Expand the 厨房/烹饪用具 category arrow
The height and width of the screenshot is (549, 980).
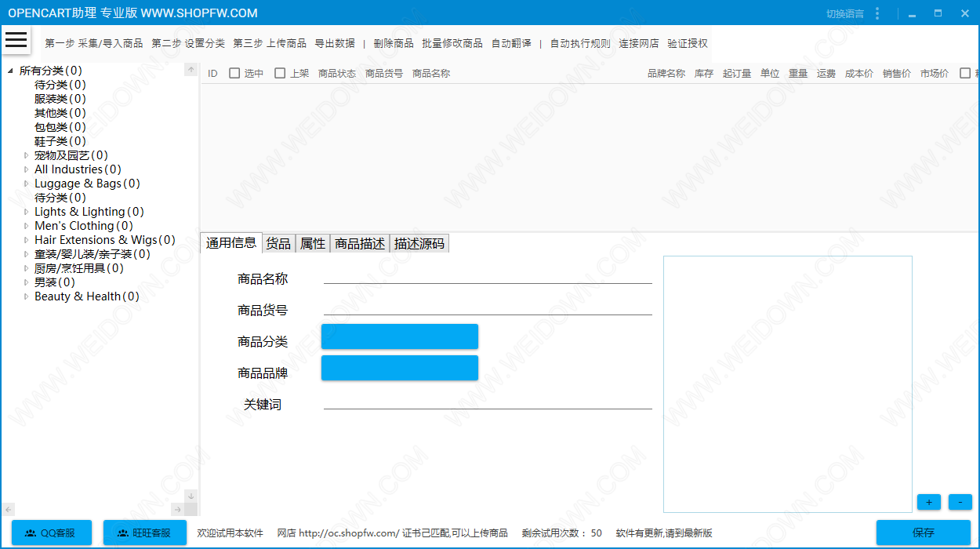coord(26,268)
